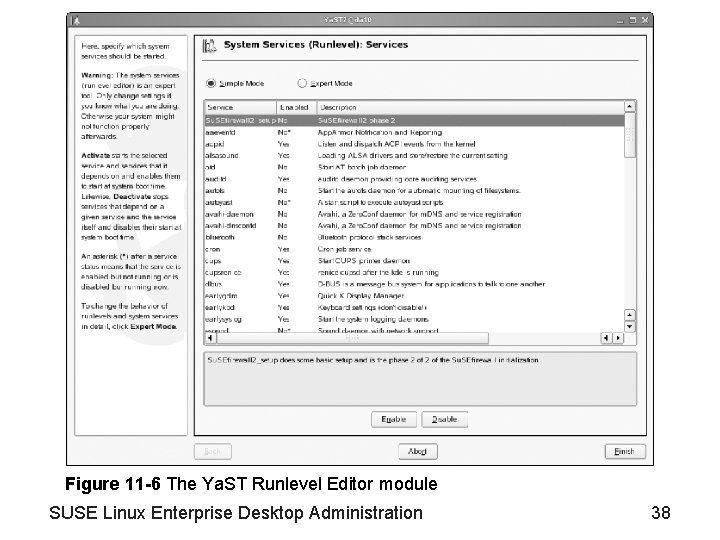Sort by the Enabled column header

tap(296, 107)
